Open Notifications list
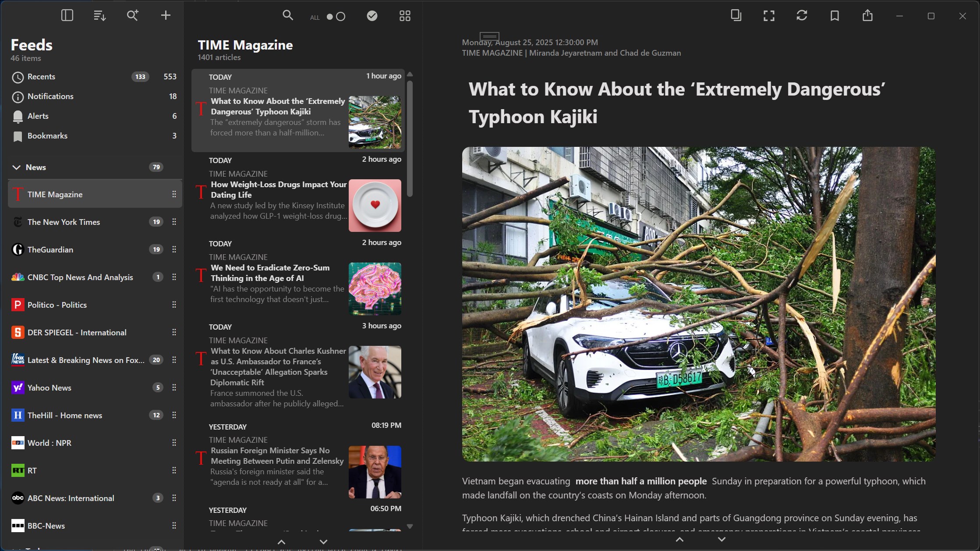Image resolution: width=980 pixels, height=551 pixels. (95, 96)
